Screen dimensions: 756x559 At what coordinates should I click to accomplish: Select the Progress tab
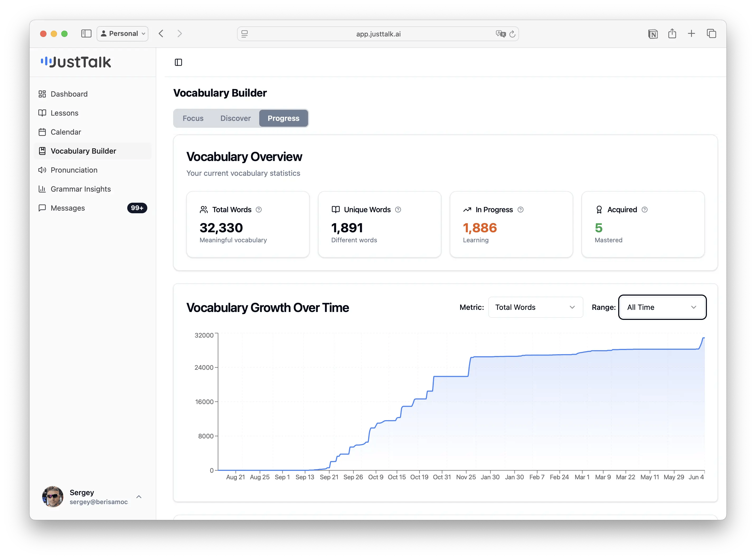click(x=283, y=118)
